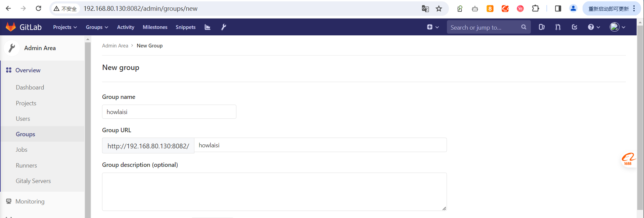Open the Merge requests icon
This screenshot has width=644, height=218.
558,27
